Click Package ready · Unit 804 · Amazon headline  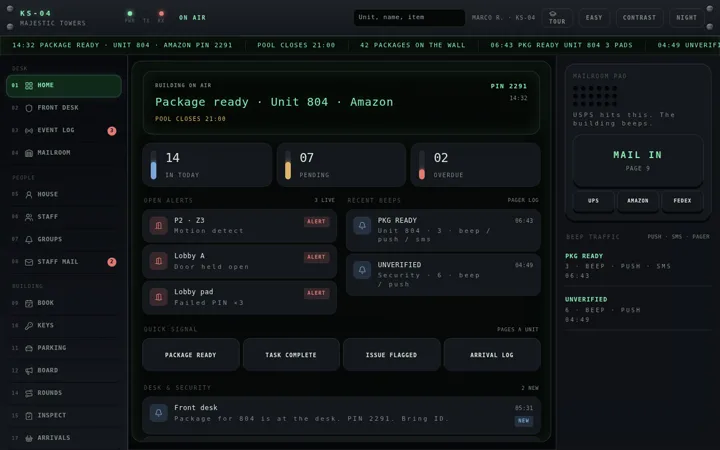coord(274,102)
